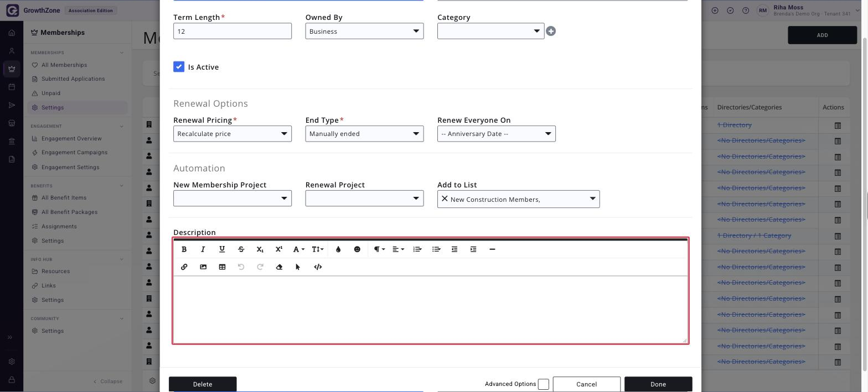Insert unordered bullet list
868x392 pixels.
coord(436,249)
